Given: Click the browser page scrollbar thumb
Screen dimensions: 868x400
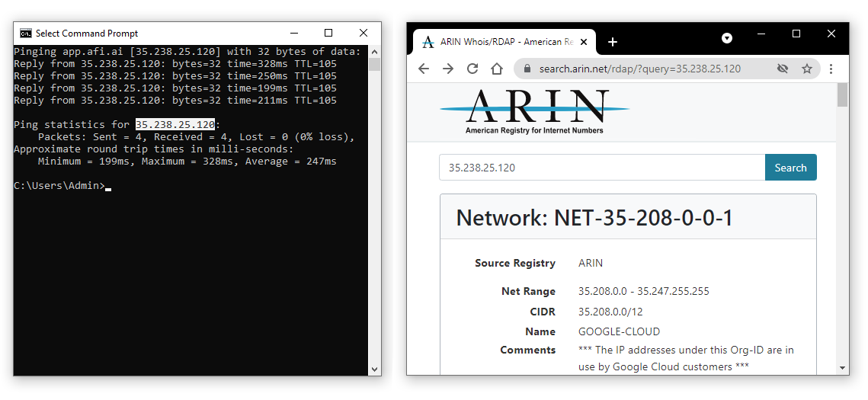Looking at the screenshot, I should [x=843, y=94].
